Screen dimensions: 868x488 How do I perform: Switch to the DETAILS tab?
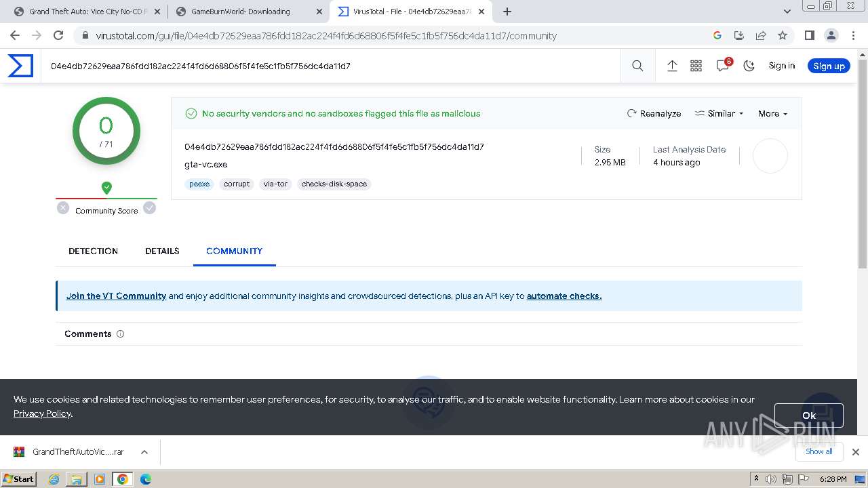tap(162, 251)
